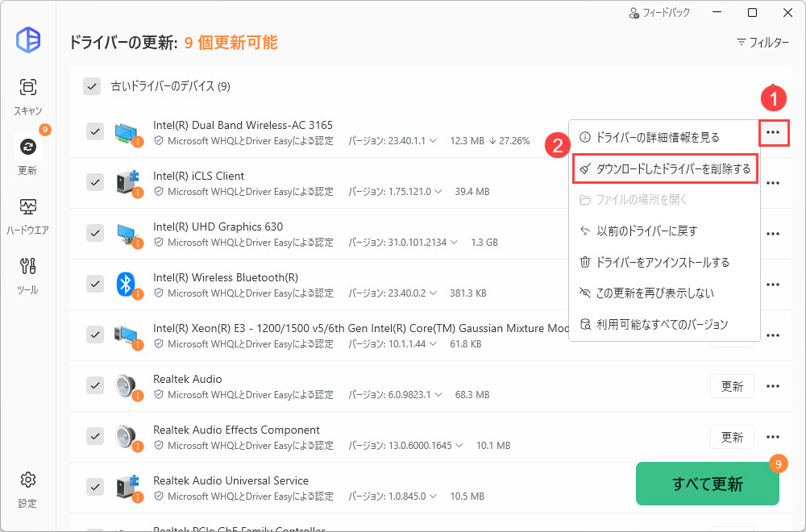This screenshot has height=532, width=806.
Task: Open the フィルター (Filter) options
Action: (x=762, y=42)
